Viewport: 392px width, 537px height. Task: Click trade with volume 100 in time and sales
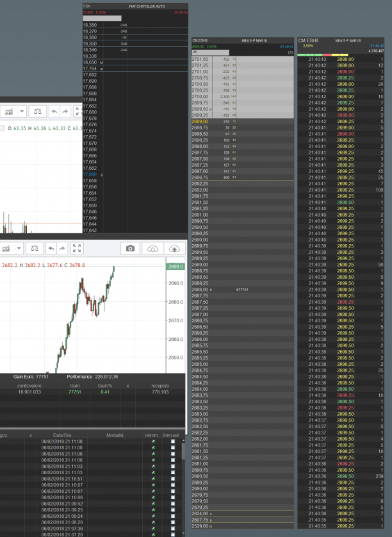pos(341,190)
